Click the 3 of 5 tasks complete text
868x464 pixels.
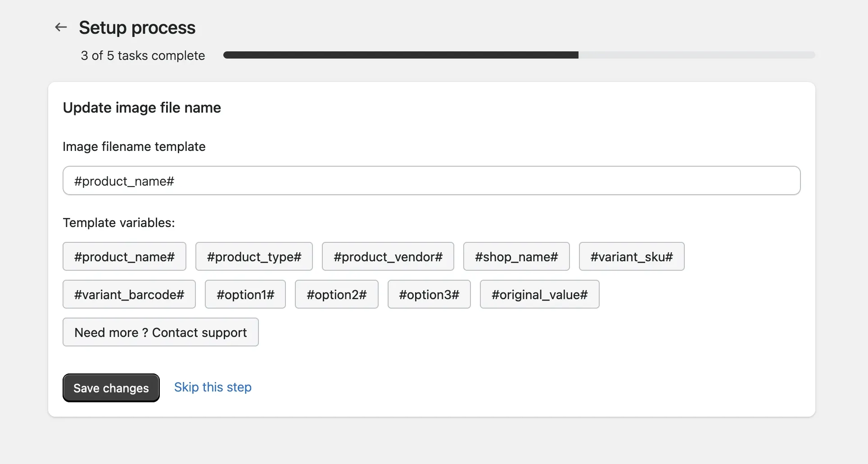(x=143, y=55)
